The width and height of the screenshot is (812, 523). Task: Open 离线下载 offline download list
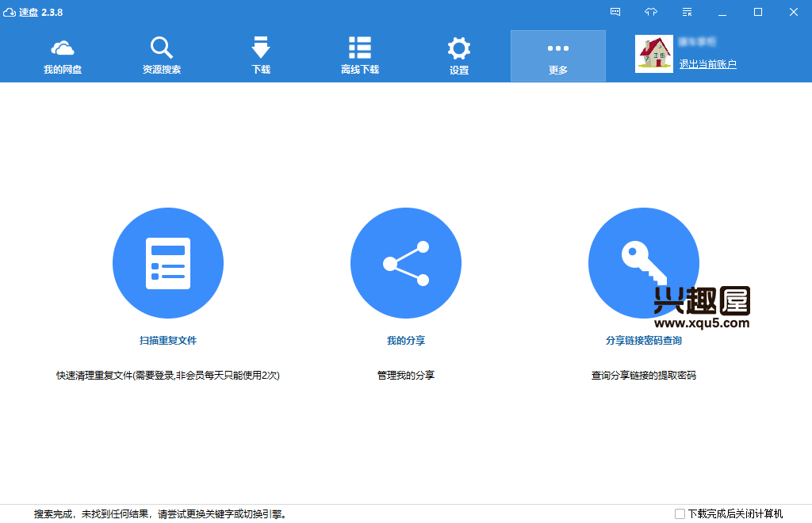click(360, 55)
